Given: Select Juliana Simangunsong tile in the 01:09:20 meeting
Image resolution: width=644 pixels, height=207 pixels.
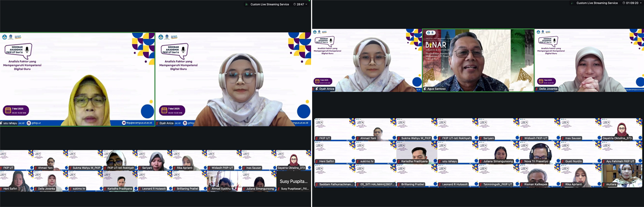Looking at the screenshot, I should 499,153.
